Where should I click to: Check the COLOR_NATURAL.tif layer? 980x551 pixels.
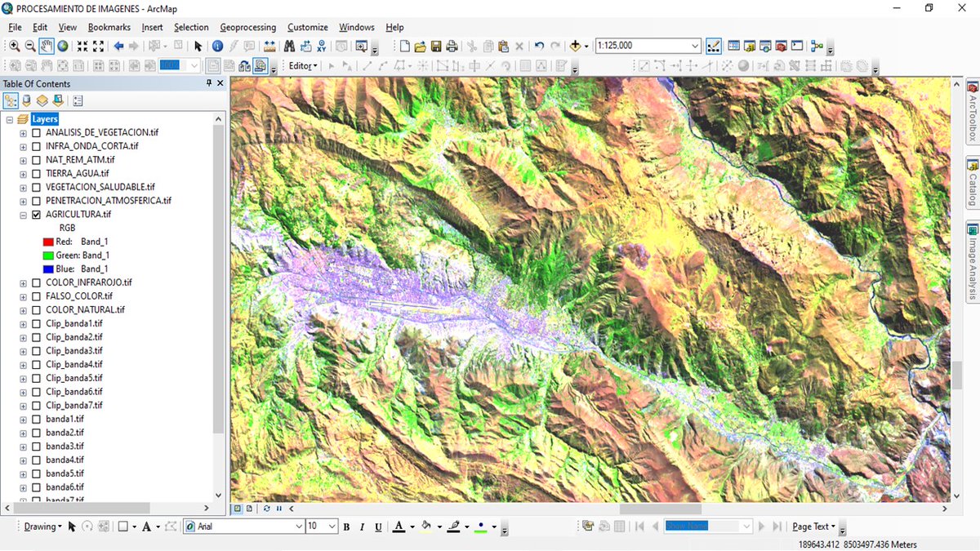coord(36,309)
